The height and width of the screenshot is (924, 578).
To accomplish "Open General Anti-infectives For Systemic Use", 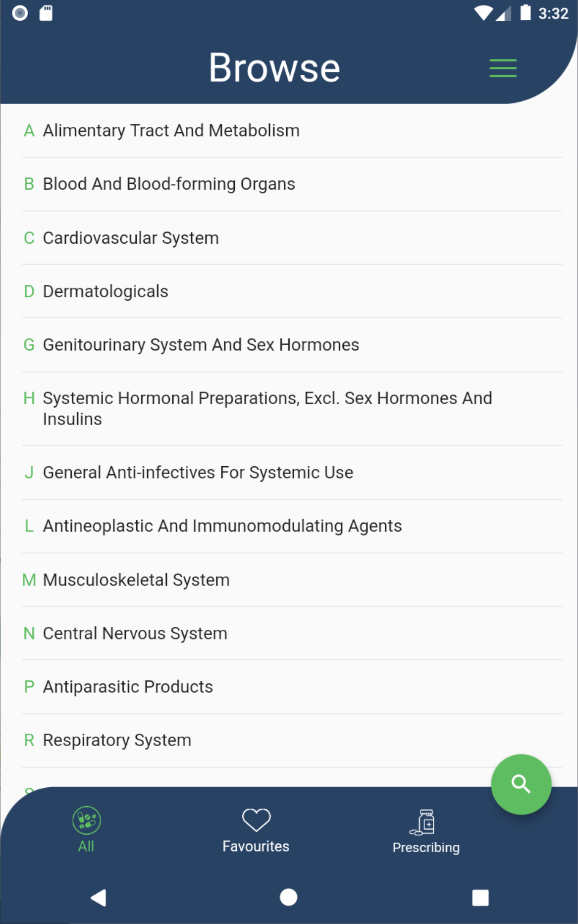I will coord(198,473).
